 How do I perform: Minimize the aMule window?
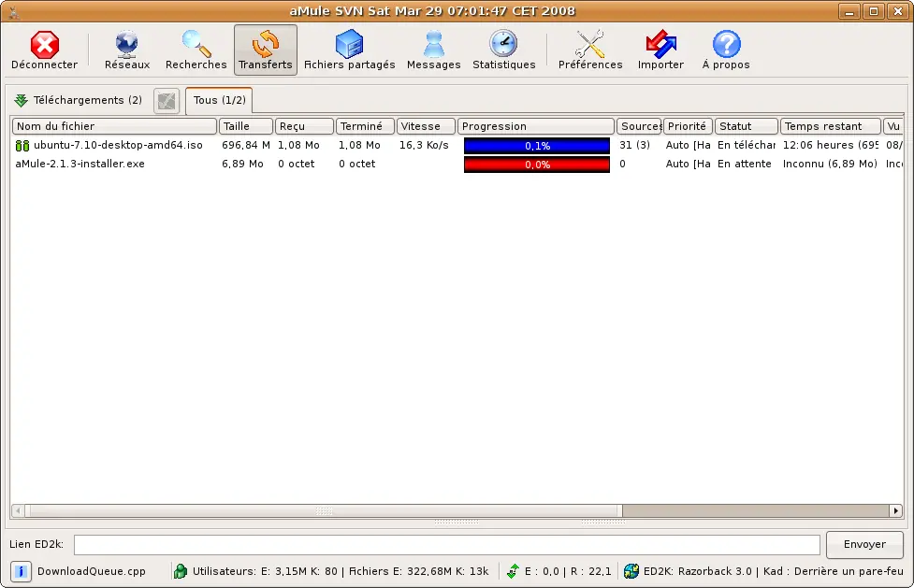coord(849,11)
